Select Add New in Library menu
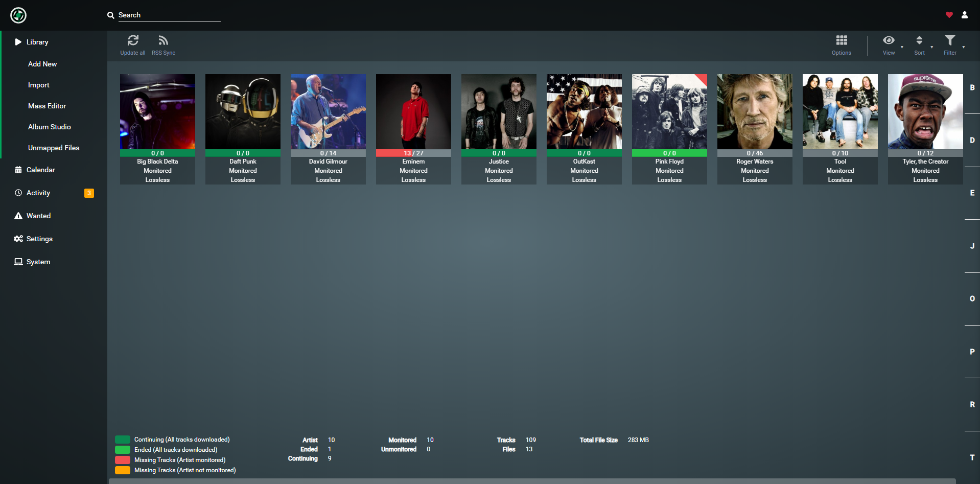Image resolution: width=980 pixels, height=484 pixels. click(x=42, y=64)
